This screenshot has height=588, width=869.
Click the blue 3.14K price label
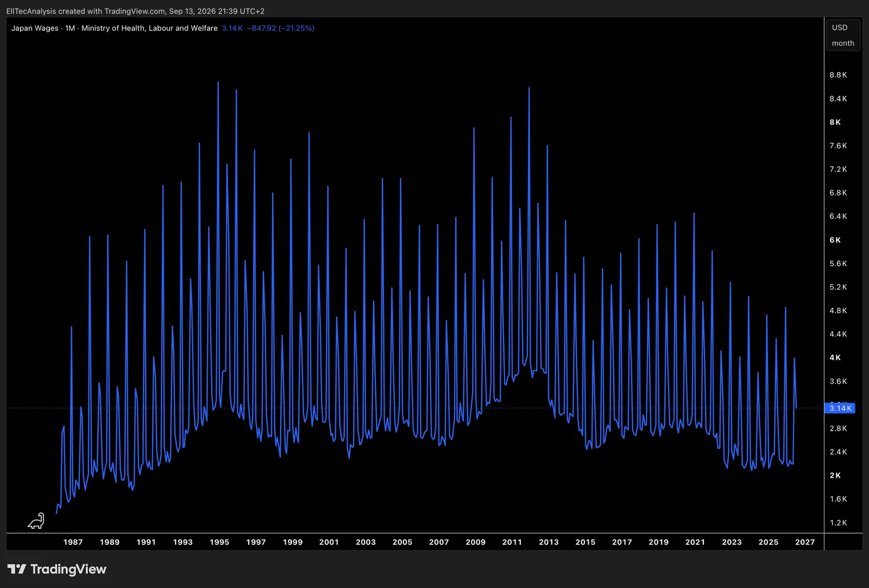840,408
